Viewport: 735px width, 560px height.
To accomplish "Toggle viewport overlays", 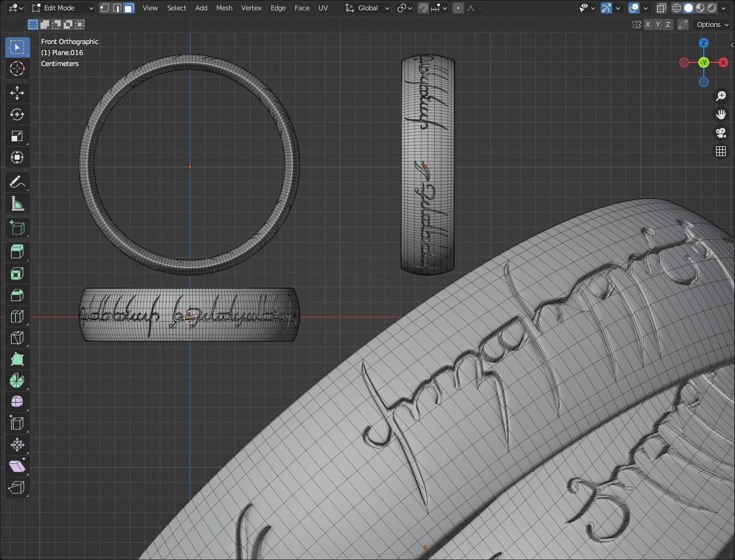I will (x=635, y=8).
